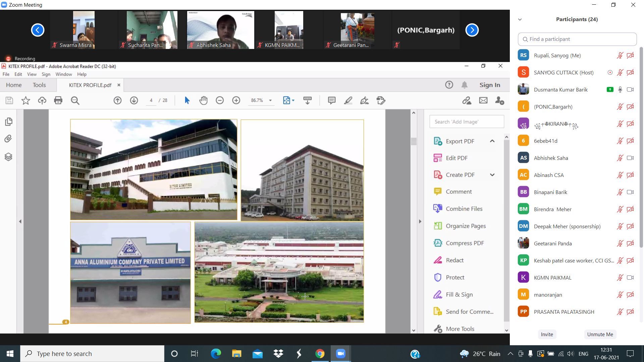Screen dimensions: 644x362
Task: Switch to the Tools tab
Action: 39,85
